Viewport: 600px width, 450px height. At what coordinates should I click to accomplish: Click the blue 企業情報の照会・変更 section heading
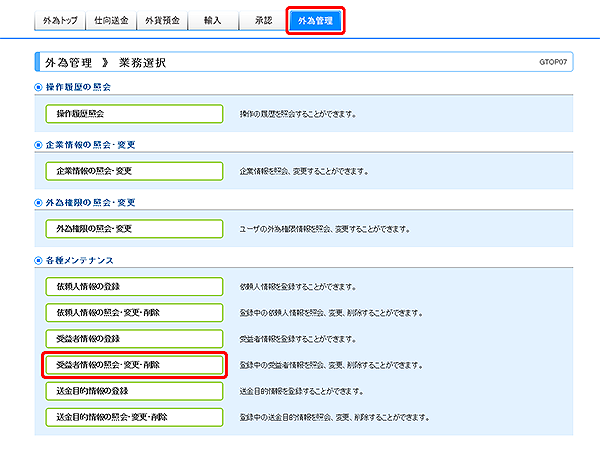[90, 145]
